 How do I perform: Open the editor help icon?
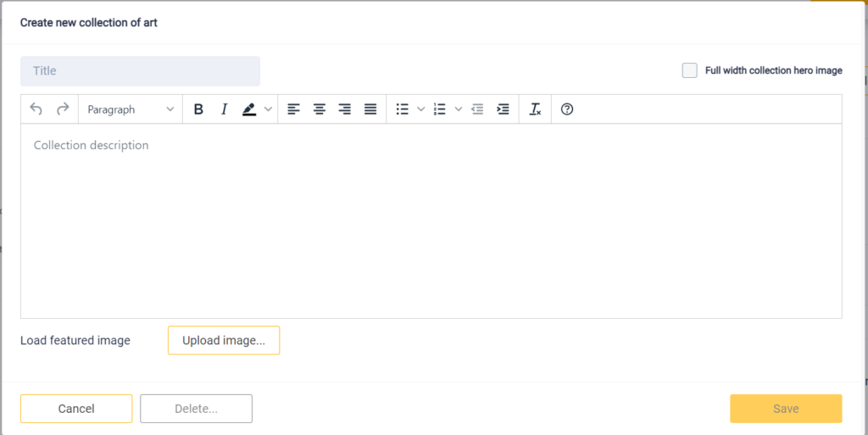click(567, 109)
